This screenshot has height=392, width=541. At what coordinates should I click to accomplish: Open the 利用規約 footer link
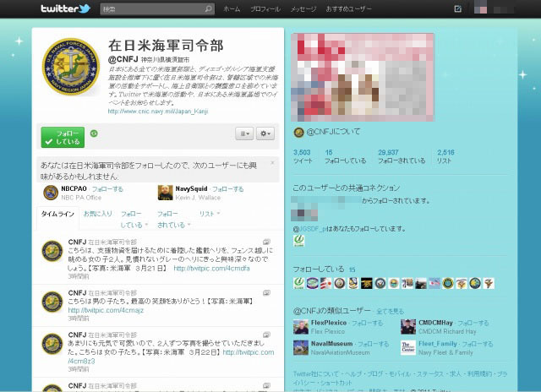pos(479,373)
